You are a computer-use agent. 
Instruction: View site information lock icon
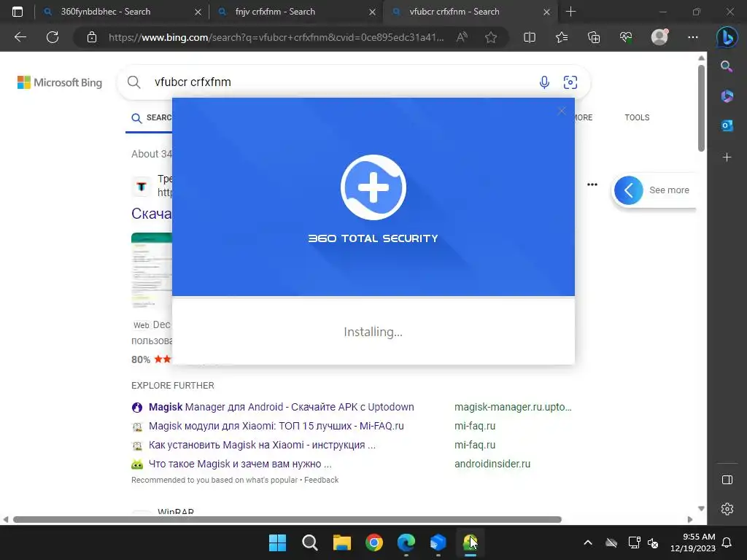click(92, 37)
